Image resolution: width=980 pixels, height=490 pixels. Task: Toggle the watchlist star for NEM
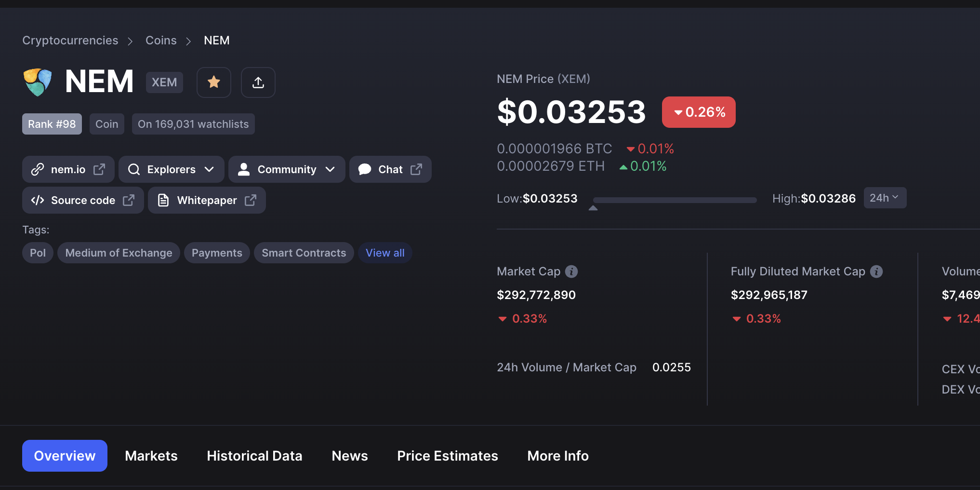(x=214, y=82)
